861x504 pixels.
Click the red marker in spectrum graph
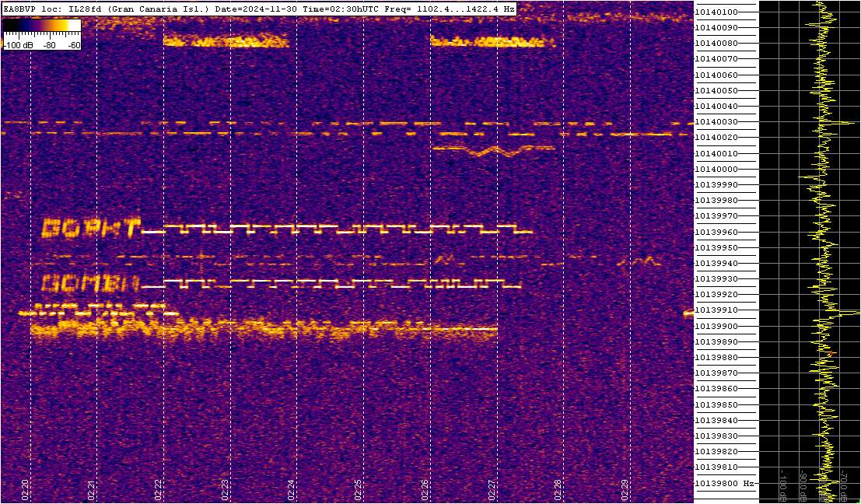click(x=831, y=353)
